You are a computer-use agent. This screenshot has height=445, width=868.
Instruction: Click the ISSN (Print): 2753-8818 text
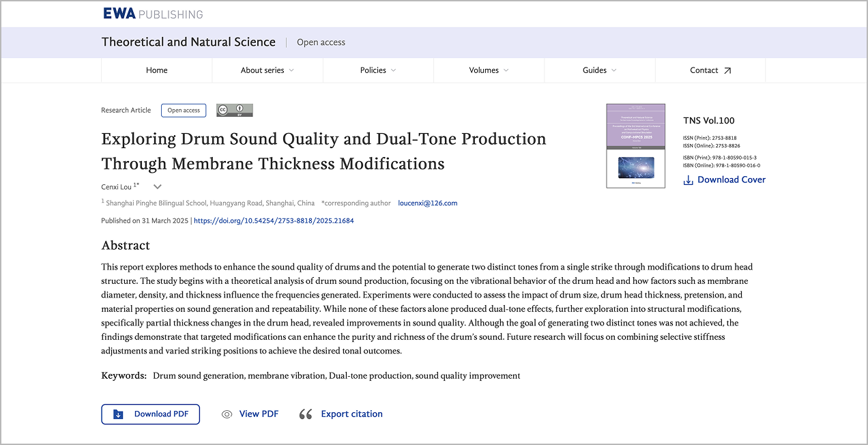710,139
